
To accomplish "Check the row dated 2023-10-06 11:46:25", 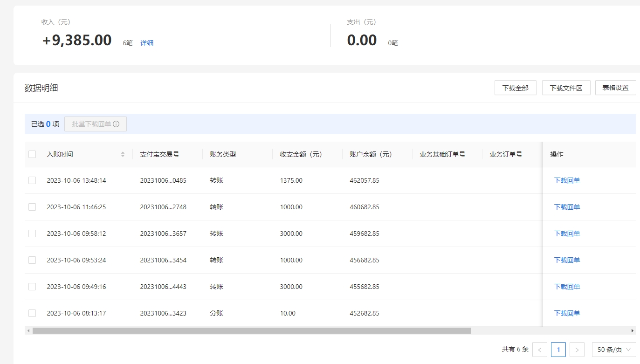I will 32,207.
